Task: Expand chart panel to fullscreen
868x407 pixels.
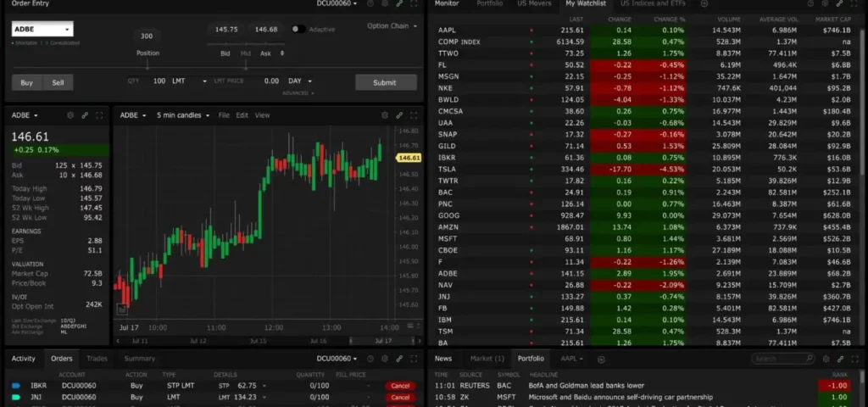Action: pyautogui.click(x=414, y=115)
